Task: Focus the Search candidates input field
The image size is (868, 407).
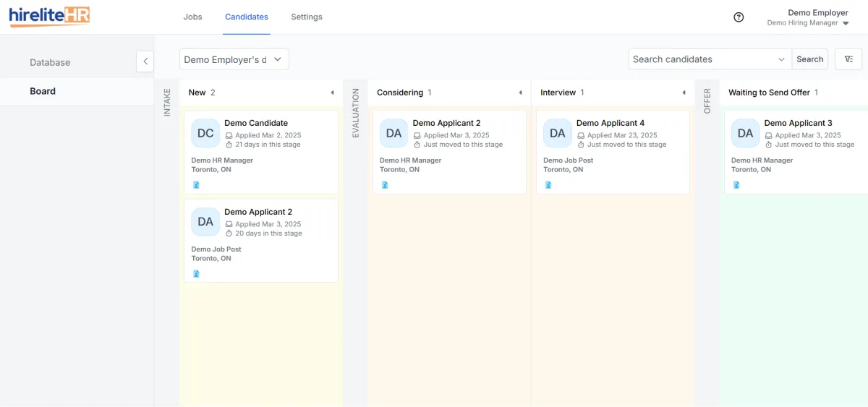Action: coord(702,59)
